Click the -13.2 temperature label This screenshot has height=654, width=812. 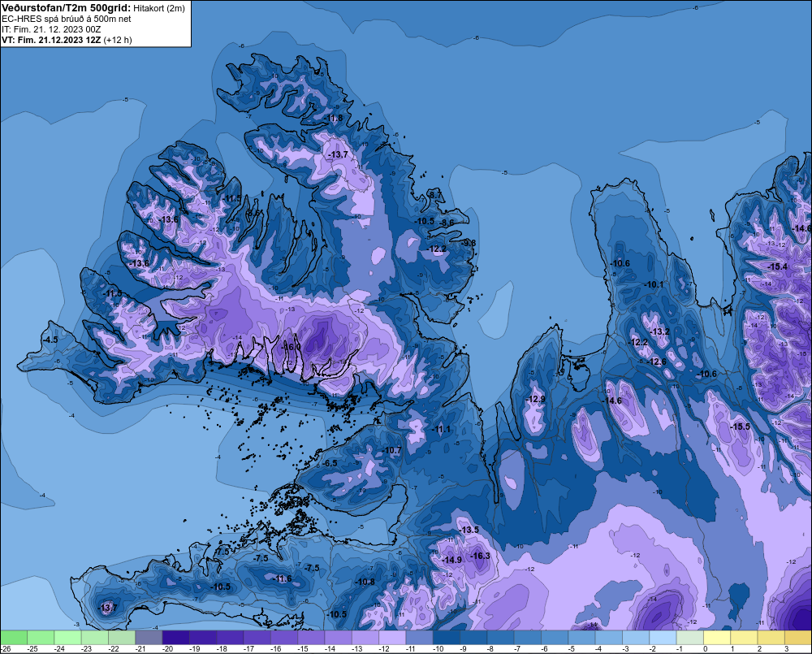(659, 331)
